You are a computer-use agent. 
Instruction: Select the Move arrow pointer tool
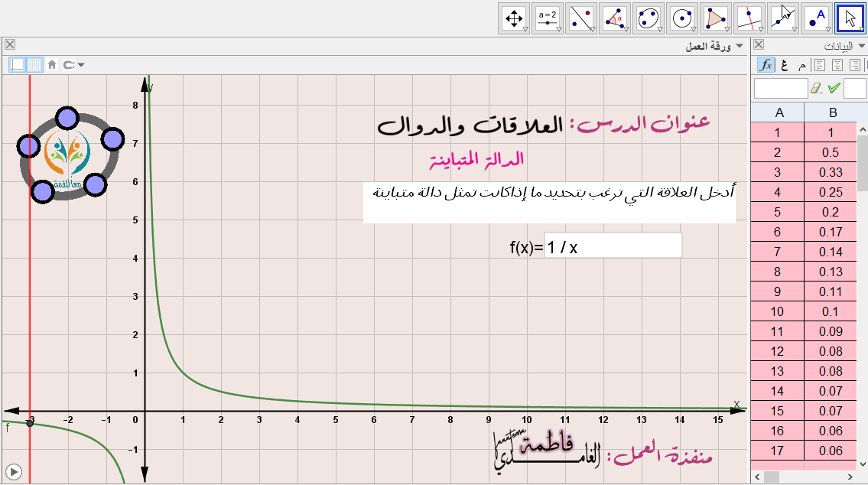point(851,19)
